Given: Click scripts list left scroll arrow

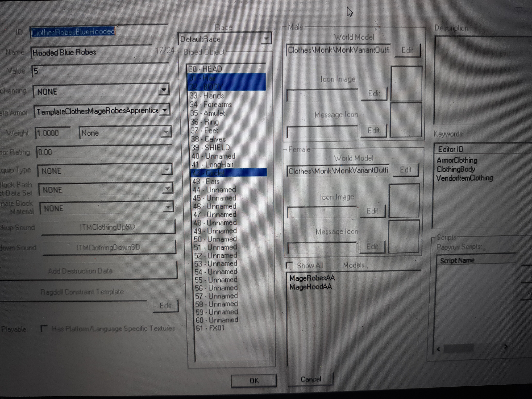Looking at the screenshot, I should pyautogui.click(x=439, y=349).
